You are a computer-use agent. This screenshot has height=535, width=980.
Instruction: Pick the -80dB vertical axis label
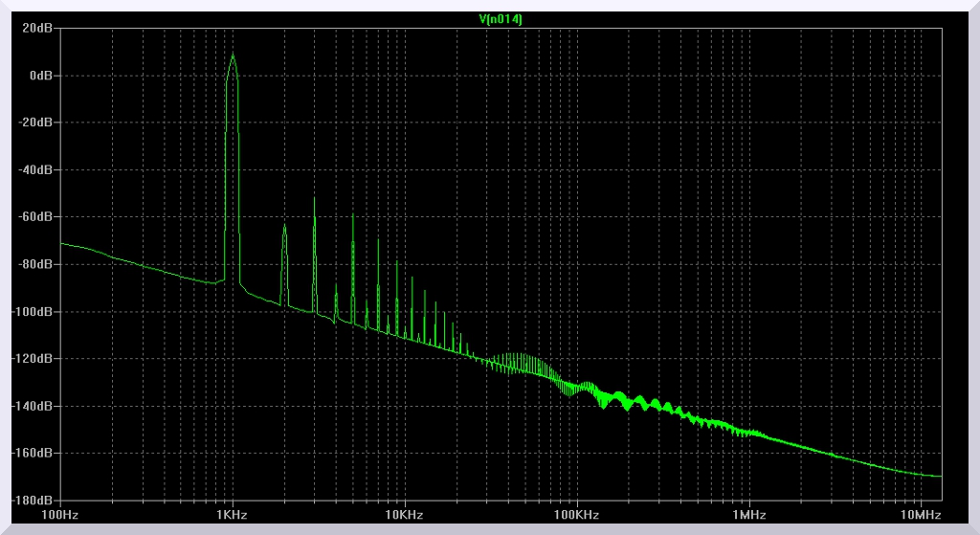click(36, 264)
